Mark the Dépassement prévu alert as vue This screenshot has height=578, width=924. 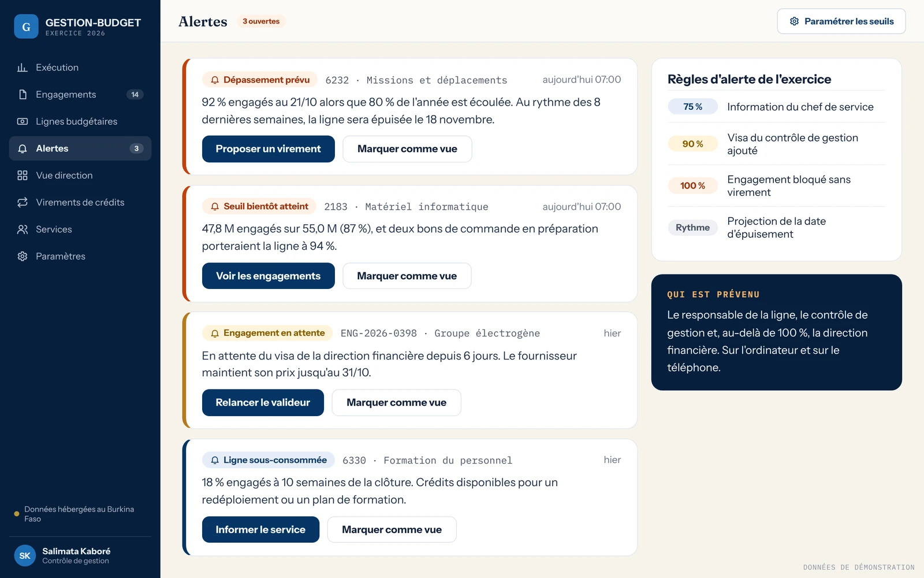407,149
